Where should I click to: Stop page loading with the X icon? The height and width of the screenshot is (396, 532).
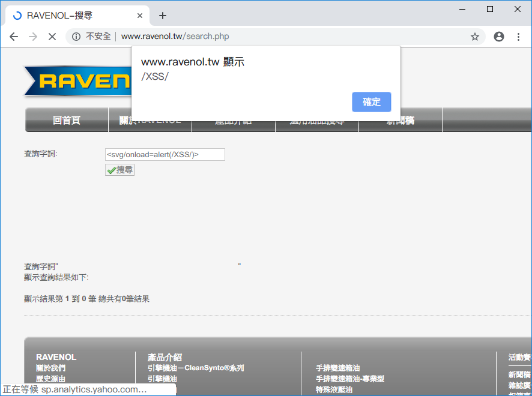[x=52, y=36]
